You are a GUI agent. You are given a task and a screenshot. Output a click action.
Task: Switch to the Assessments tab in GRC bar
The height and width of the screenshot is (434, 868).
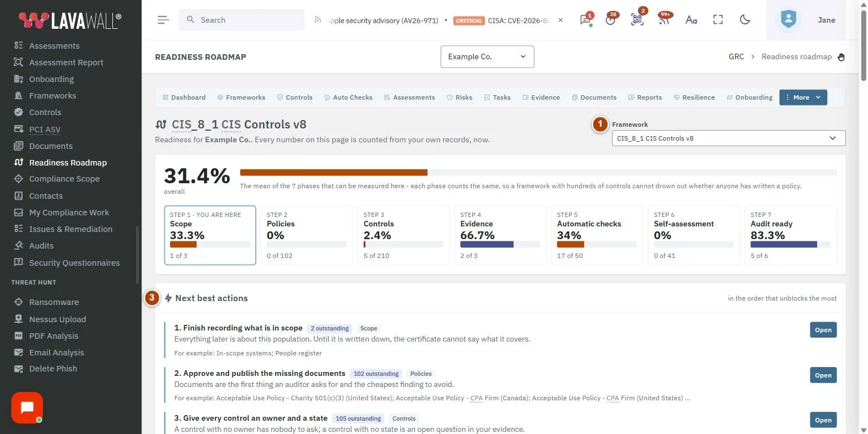tap(410, 97)
